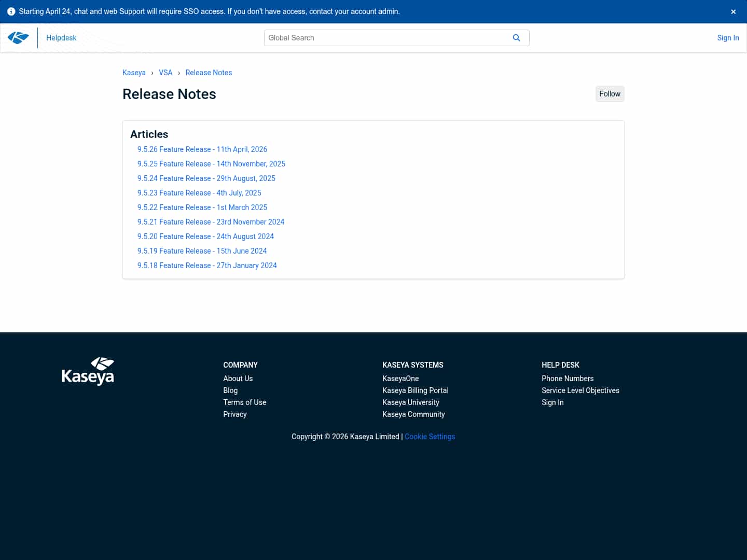This screenshot has width=747, height=560.
Task: Click the Kaseya logo in the footer
Action: (x=88, y=371)
